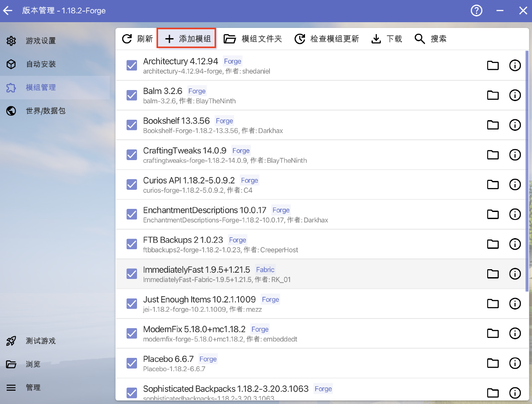Click 检查模组更新 in the toolbar
532x404 pixels.
click(x=327, y=39)
